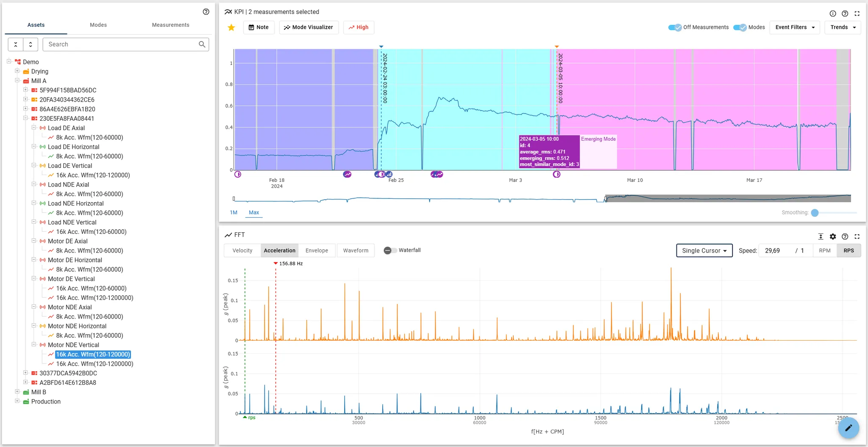Click the event marker below Feb 18
868x447 pixels.
click(x=238, y=174)
